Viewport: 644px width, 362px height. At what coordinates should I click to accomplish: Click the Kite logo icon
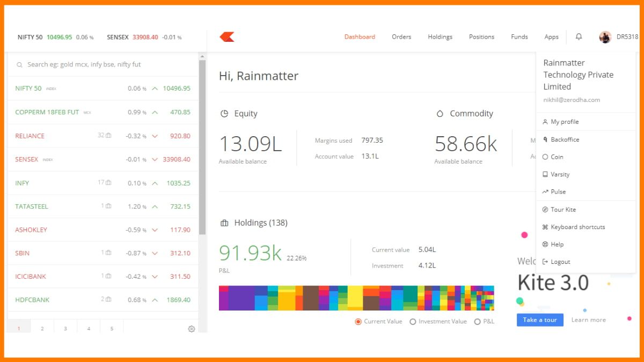click(x=227, y=37)
